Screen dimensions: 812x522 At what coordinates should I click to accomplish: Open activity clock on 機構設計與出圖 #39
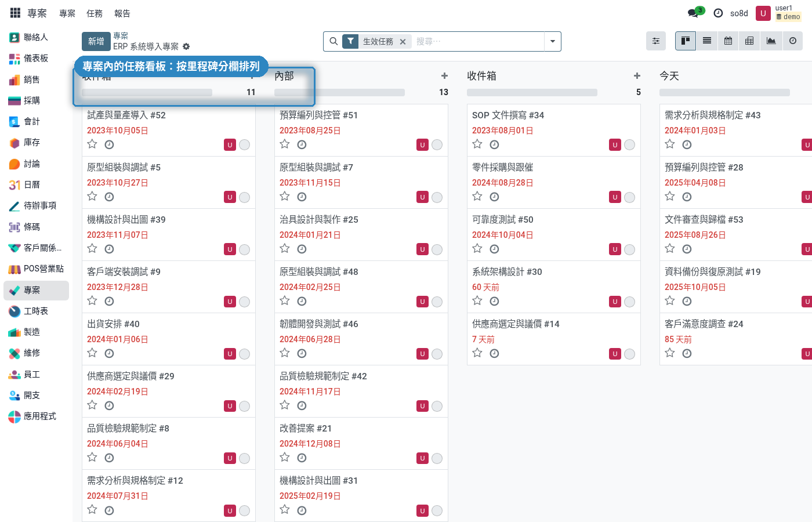[109, 249]
